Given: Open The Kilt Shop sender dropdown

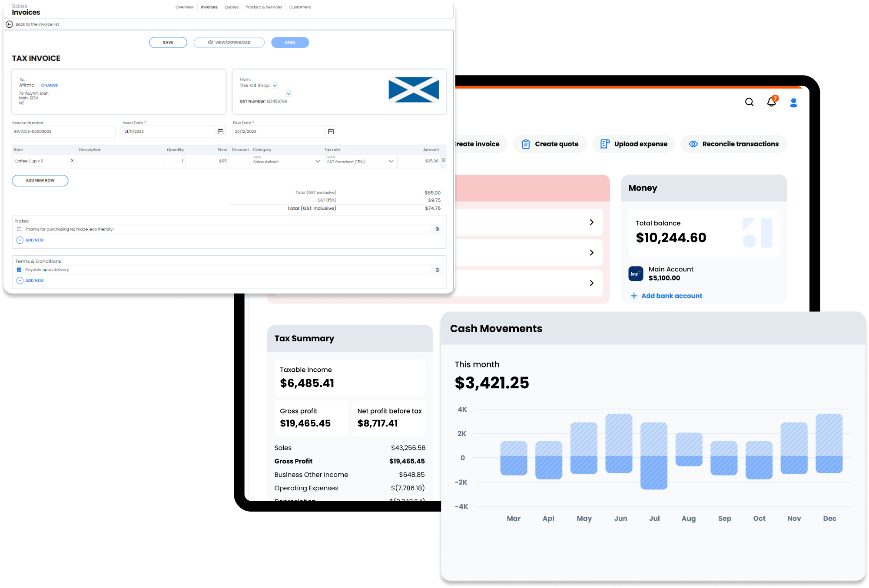Looking at the screenshot, I should click(274, 86).
